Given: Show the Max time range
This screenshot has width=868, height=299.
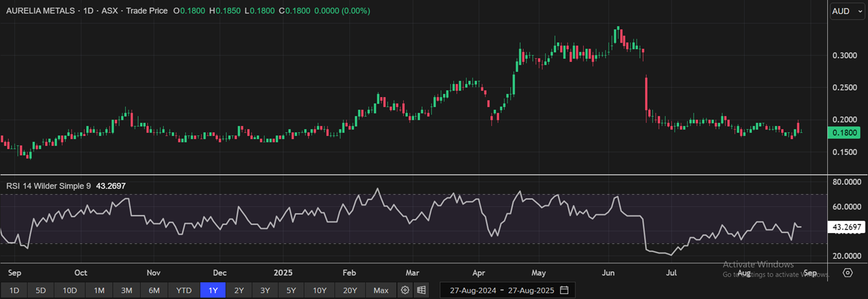Looking at the screenshot, I should coord(381,290).
